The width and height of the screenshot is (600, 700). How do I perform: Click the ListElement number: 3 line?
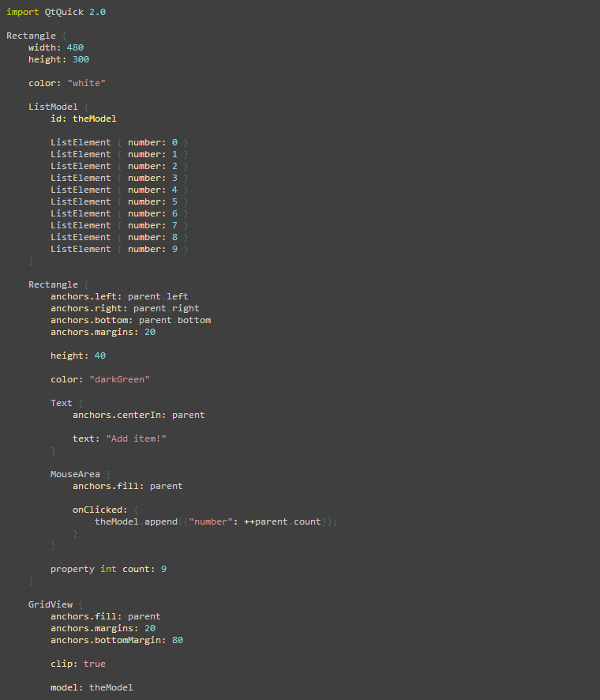point(119,178)
